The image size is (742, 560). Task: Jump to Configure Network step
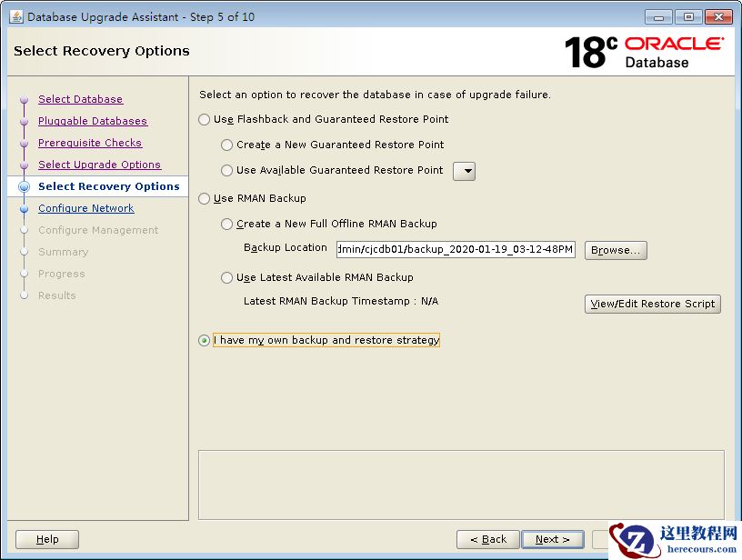[x=86, y=208]
